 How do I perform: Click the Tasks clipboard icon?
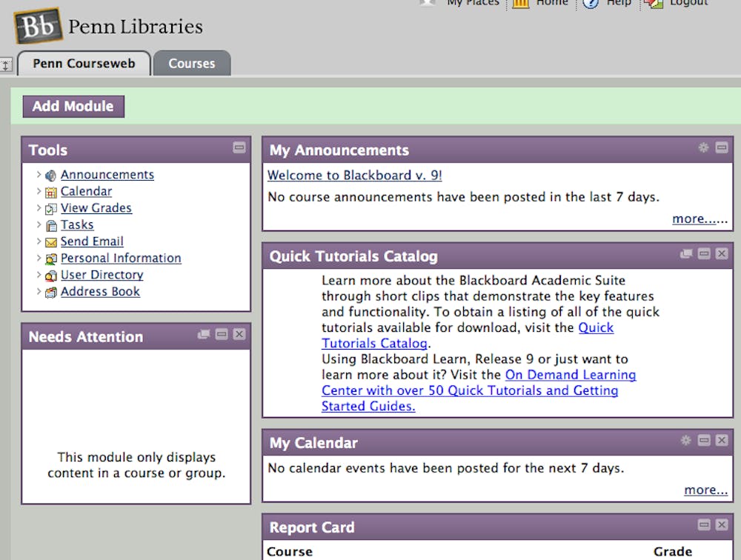point(50,226)
